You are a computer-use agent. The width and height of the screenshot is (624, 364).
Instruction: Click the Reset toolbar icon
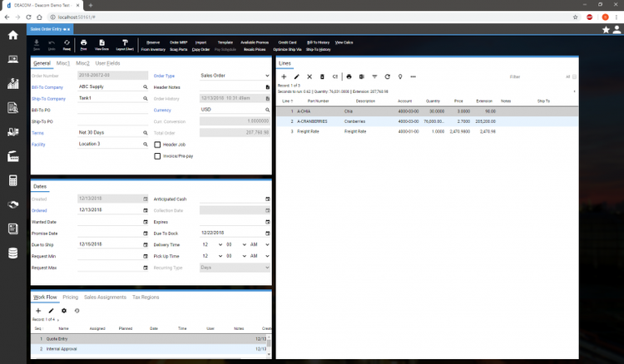pos(67,45)
